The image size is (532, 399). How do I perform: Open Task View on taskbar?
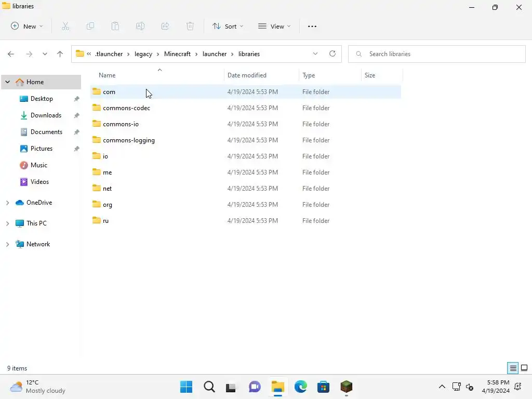click(x=231, y=387)
